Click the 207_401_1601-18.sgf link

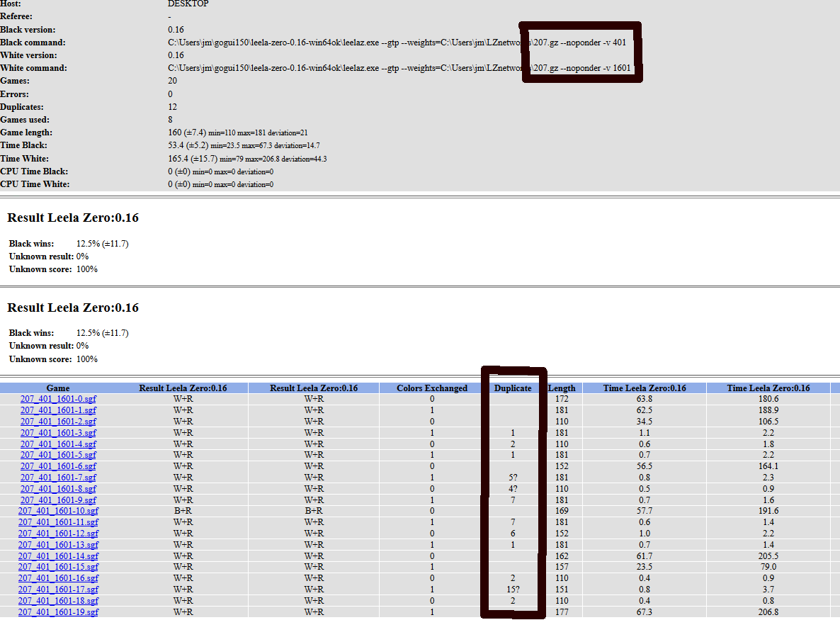58,601
